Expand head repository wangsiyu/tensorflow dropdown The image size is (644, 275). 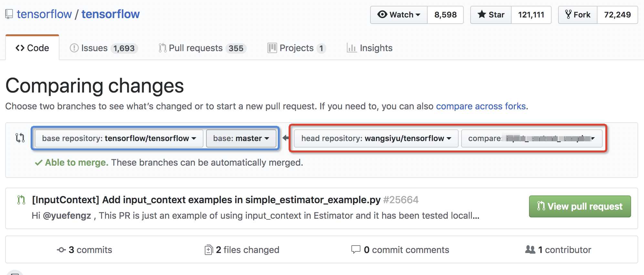pos(376,138)
